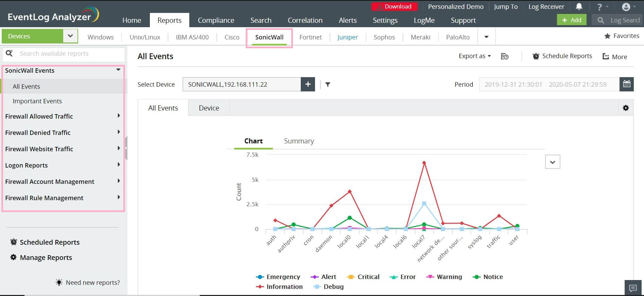Open the chart settings gear icon
This screenshot has height=296, width=644.
pos(626,108)
